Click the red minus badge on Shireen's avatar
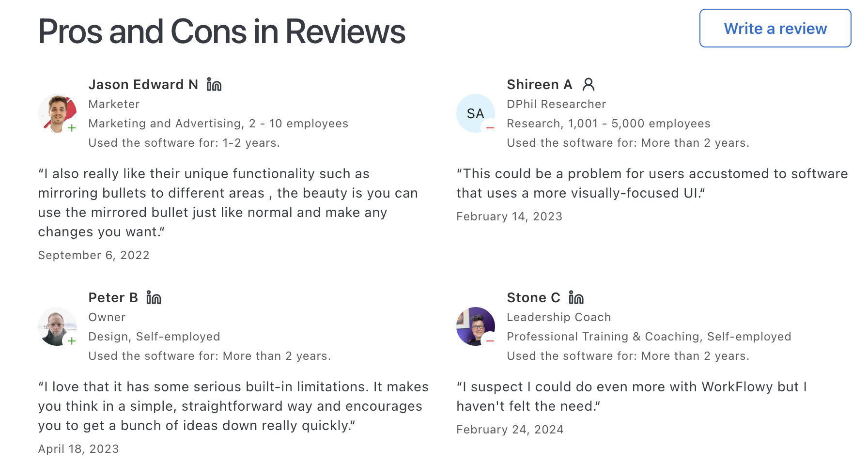Image resolution: width=868 pixels, height=463 pixels. (490, 129)
